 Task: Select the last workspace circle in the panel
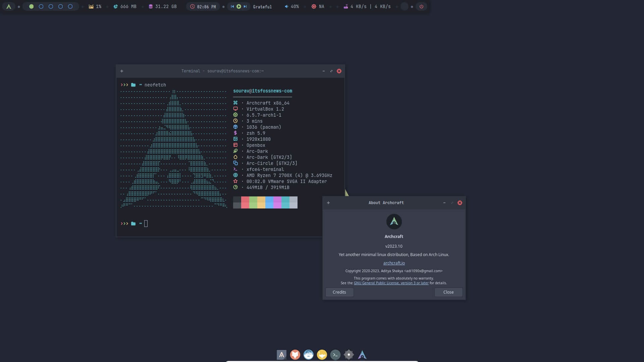click(70, 6)
